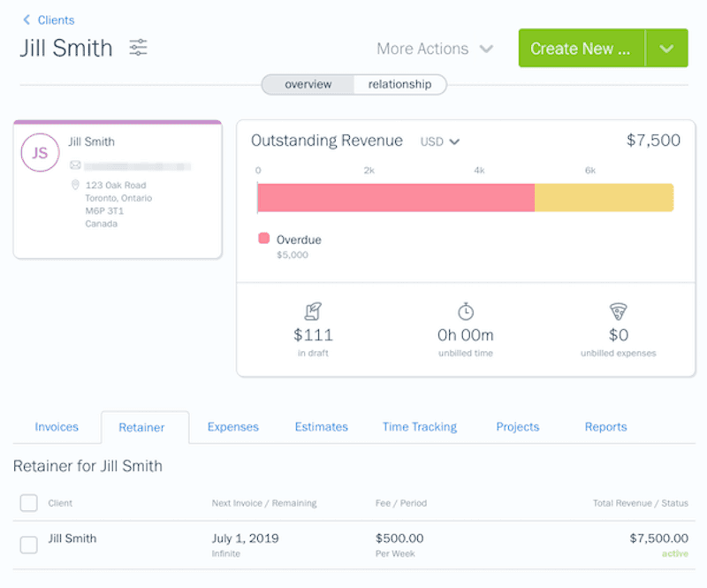Click the unbilled time stopwatch icon

pos(466,311)
